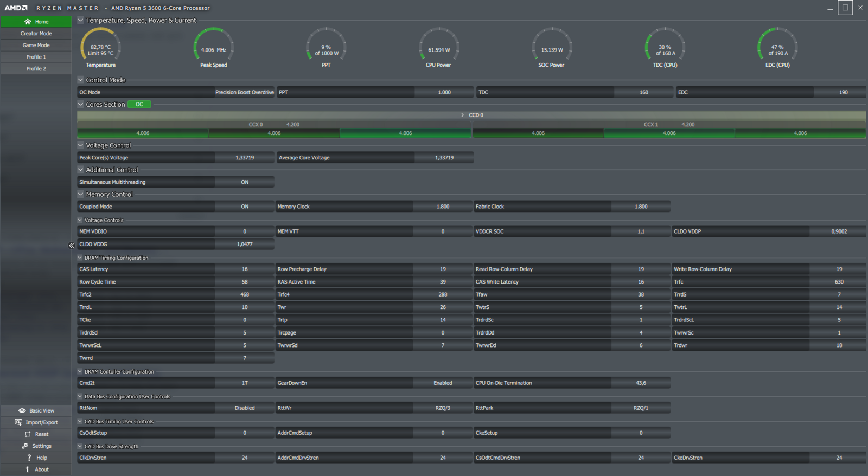Select Profile 2
The height and width of the screenshot is (476, 868).
coord(36,69)
